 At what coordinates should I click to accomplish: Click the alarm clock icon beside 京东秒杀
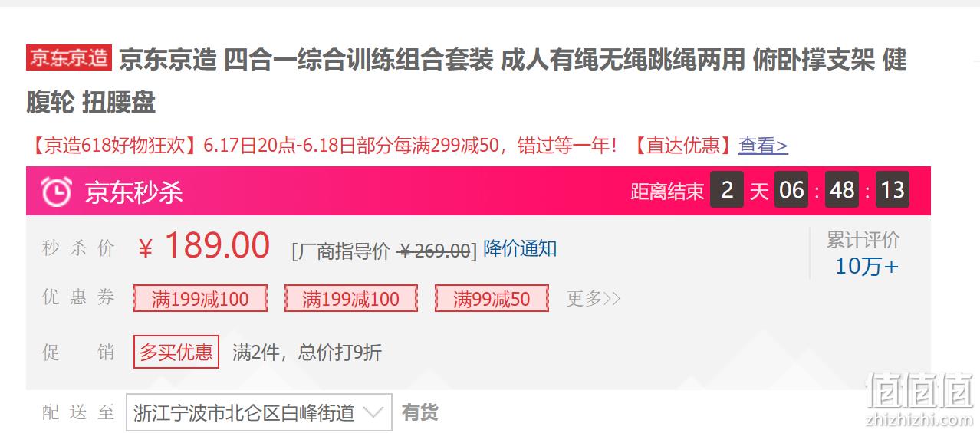pyautogui.click(x=57, y=191)
